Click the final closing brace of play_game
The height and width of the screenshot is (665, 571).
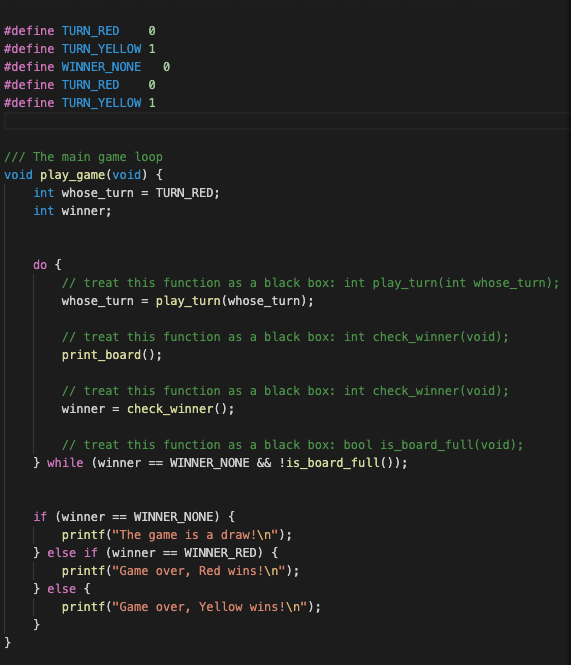[8, 643]
